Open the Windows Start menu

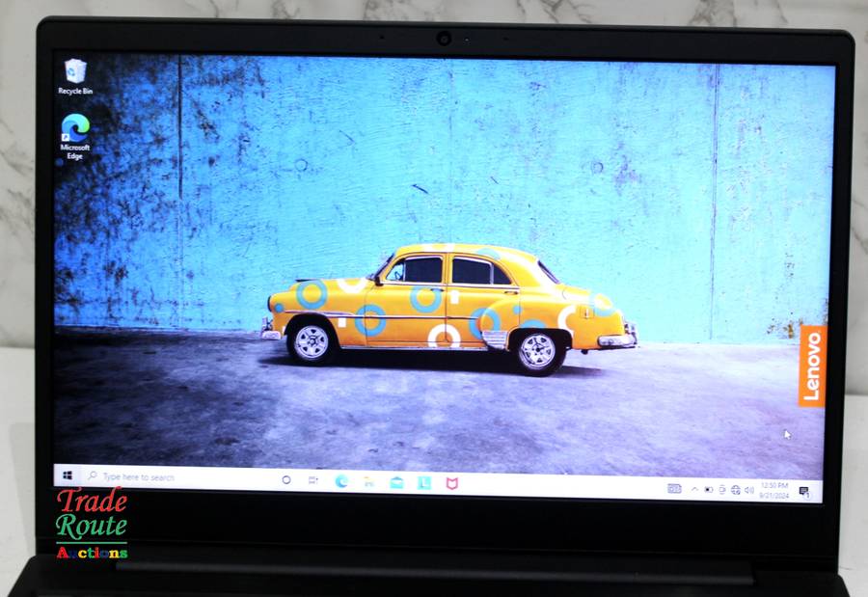point(68,475)
